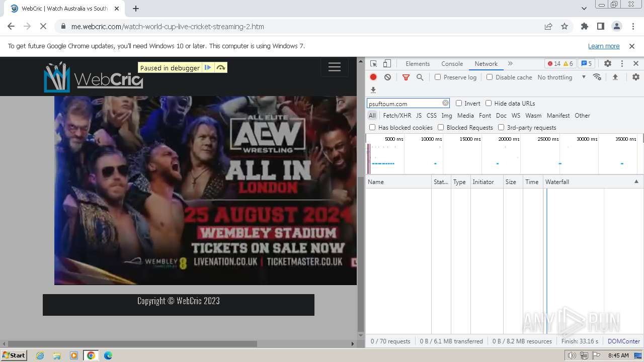Show the 14 errors counter
This screenshot has width=644, height=362.
point(553,64)
